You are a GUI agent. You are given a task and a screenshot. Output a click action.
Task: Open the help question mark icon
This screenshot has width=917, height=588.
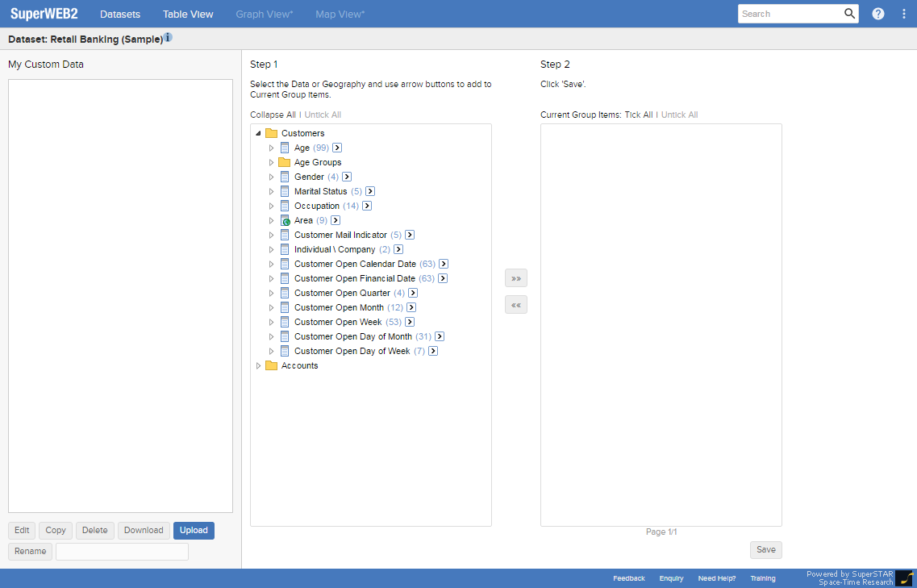[878, 14]
